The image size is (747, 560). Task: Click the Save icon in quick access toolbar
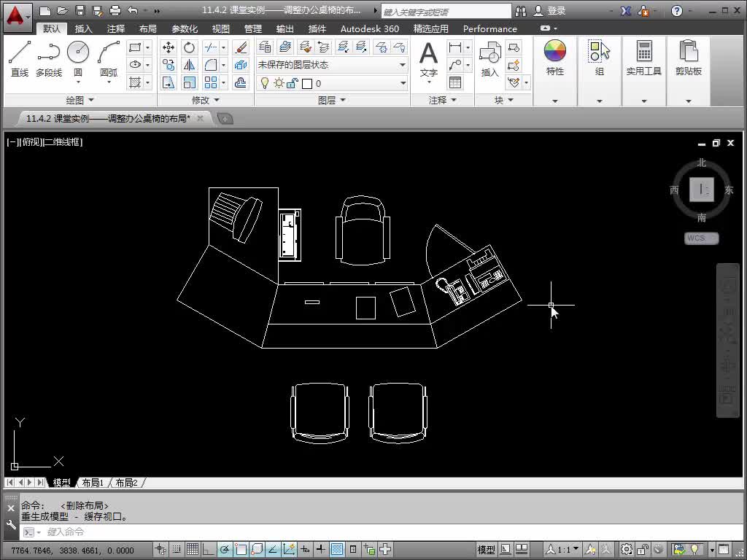(80, 10)
